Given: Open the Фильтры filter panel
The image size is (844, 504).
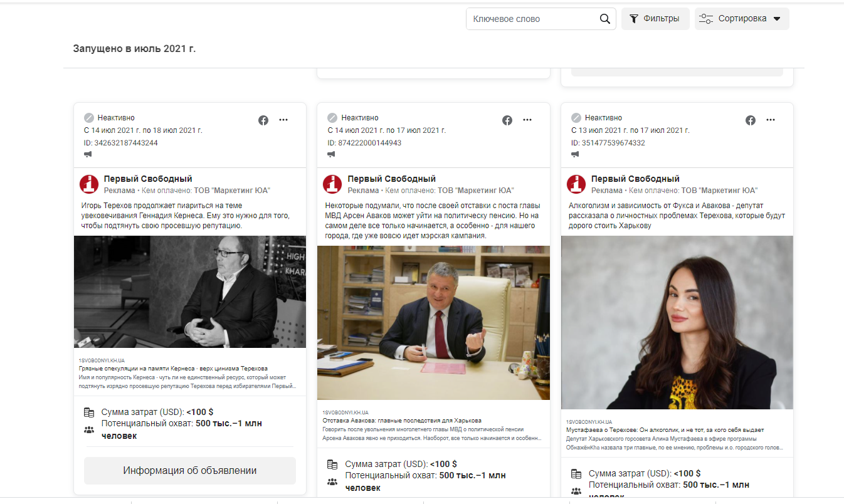Looking at the screenshot, I should pos(655,19).
